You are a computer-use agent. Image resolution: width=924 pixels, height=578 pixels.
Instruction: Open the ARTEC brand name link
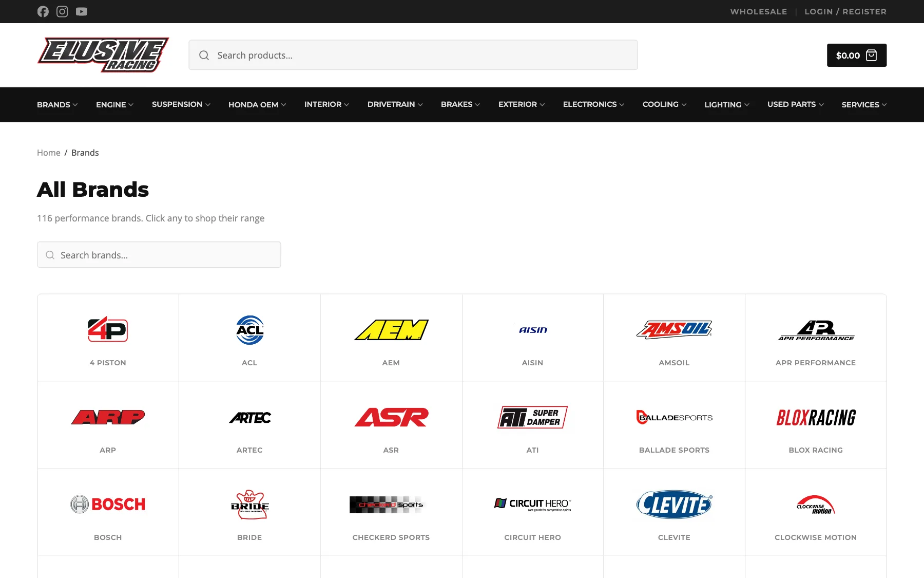(249, 450)
